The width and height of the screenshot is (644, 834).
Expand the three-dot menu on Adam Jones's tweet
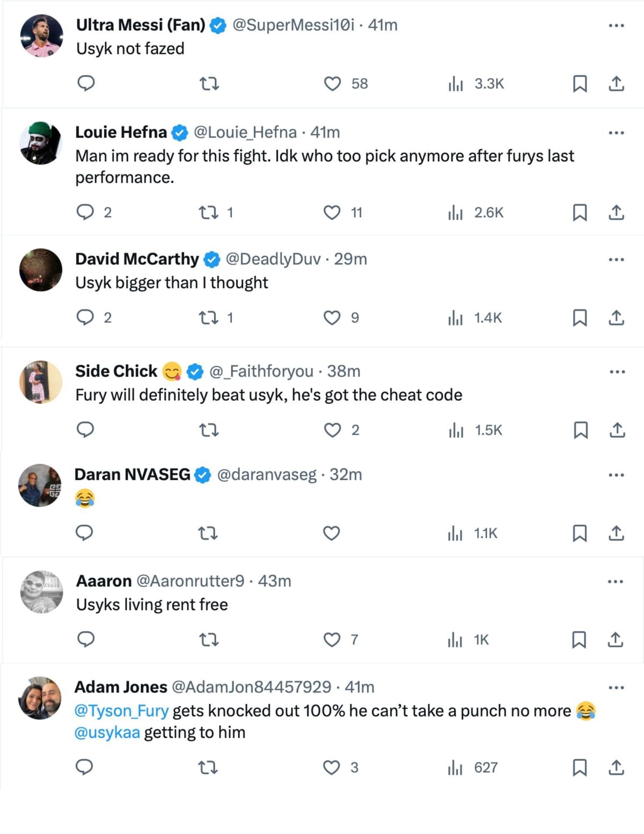[616, 687]
